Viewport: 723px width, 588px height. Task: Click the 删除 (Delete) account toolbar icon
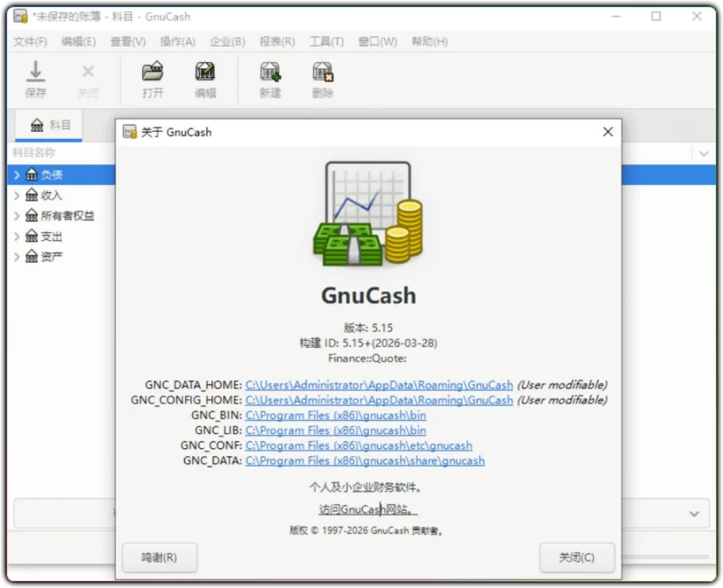[x=322, y=78]
